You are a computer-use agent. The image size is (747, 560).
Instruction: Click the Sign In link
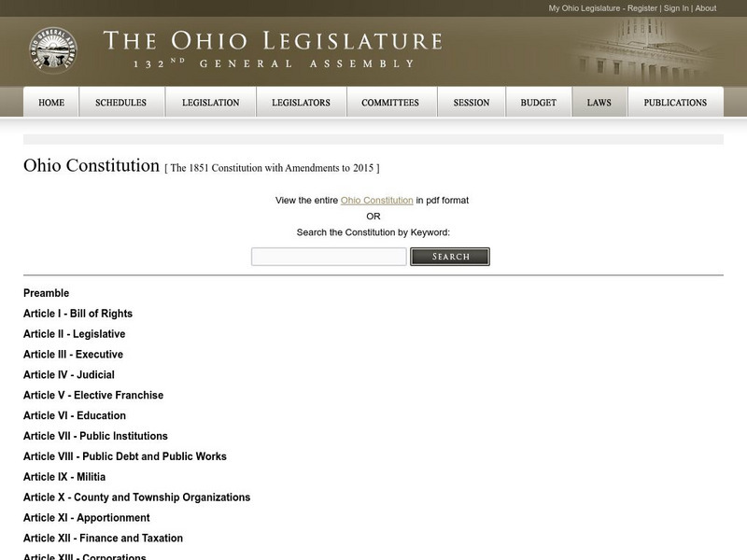click(x=676, y=8)
